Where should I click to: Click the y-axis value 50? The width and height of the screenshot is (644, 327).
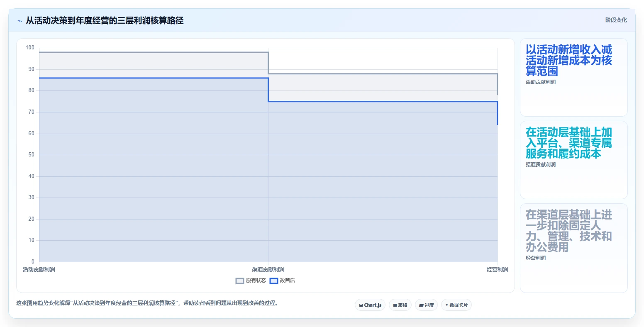(x=31, y=155)
